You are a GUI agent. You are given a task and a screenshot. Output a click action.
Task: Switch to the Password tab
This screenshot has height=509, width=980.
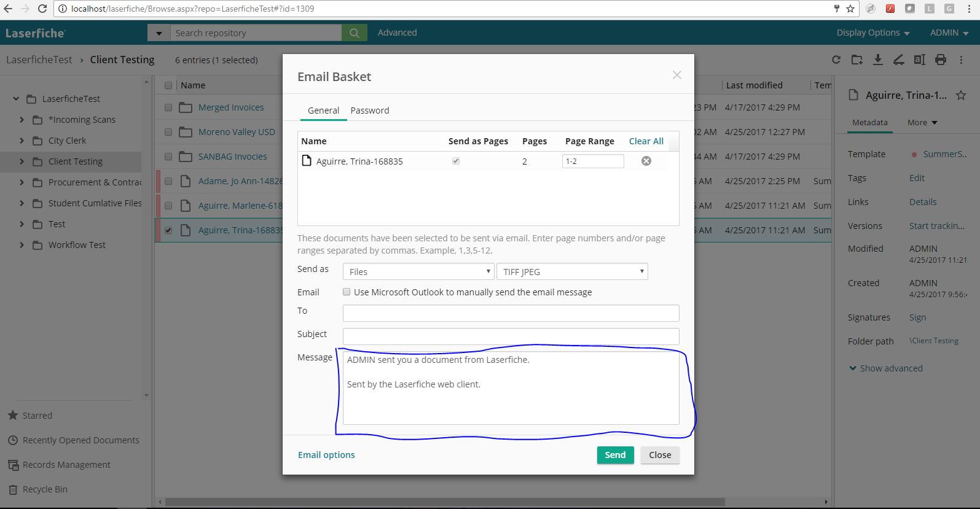pyautogui.click(x=369, y=111)
